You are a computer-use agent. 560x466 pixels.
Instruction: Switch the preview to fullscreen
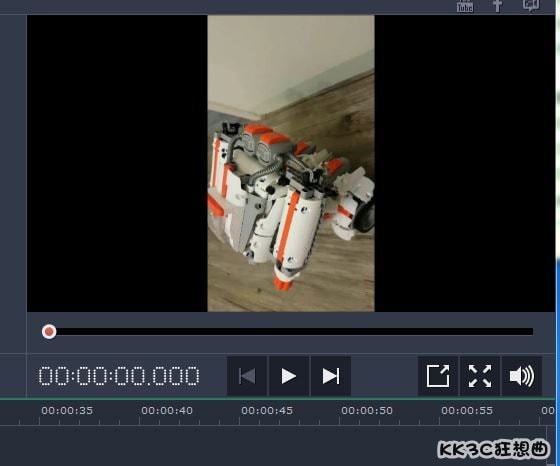480,376
